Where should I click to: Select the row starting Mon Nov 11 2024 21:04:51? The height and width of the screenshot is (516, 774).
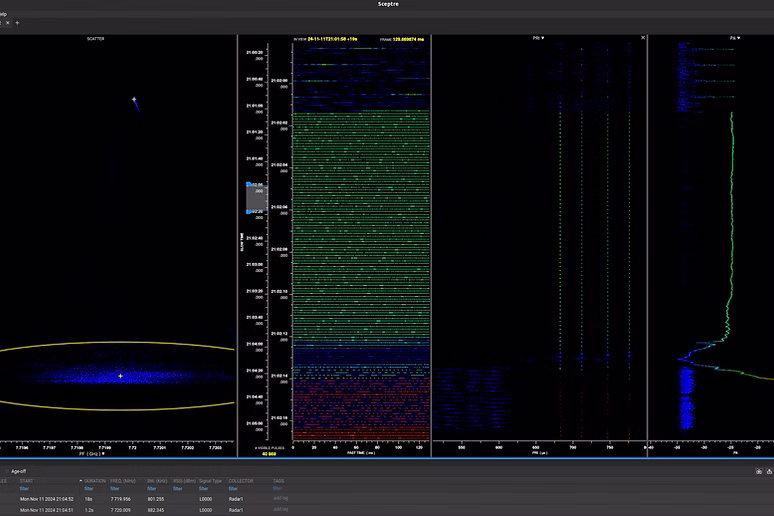(387, 510)
